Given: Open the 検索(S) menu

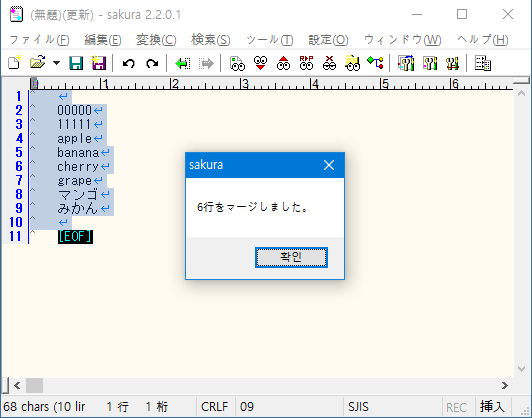Looking at the screenshot, I should [211, 40].
